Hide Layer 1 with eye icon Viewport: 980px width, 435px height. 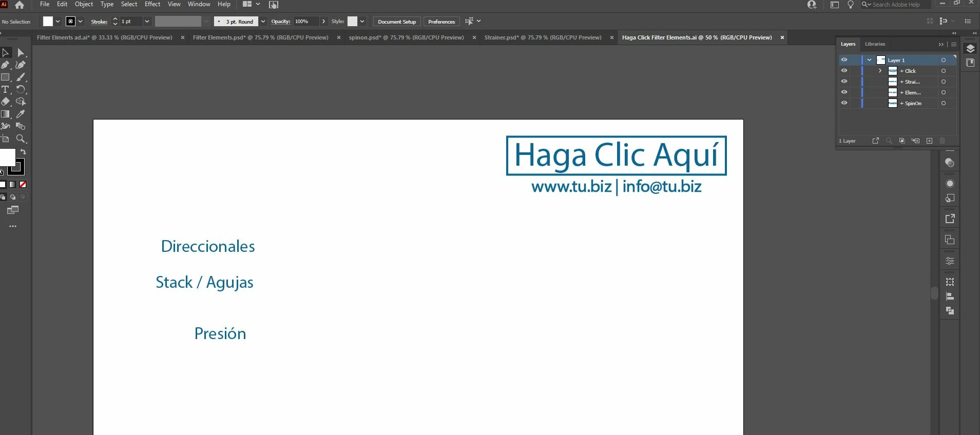(x=844, y=60)
